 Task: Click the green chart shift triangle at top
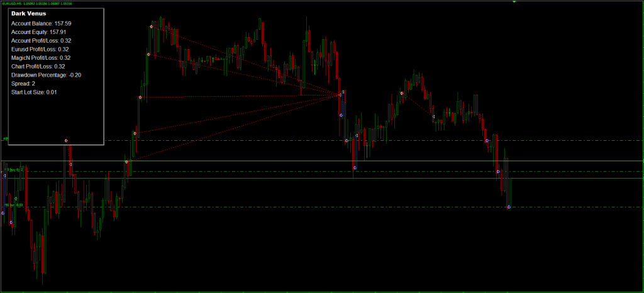point(514,3)
